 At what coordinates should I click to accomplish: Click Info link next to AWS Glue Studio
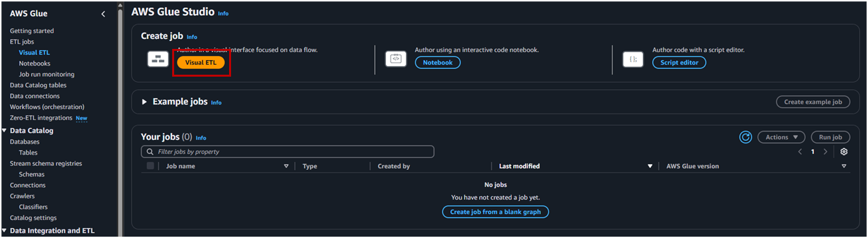tap(223, 13)
